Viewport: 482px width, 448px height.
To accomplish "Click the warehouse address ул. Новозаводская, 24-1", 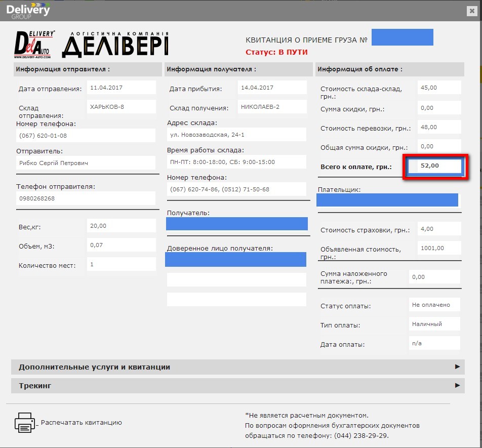I will (237, 135).
